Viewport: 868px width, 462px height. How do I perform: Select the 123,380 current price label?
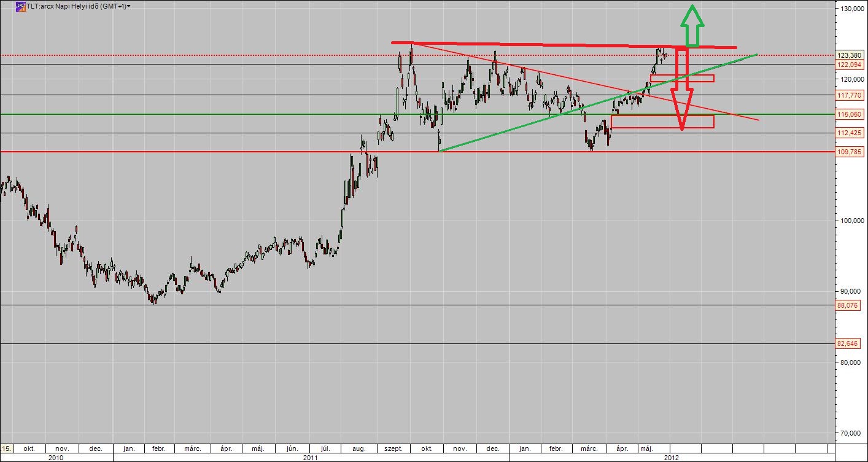pyautogui.click(x=849, y=55)
